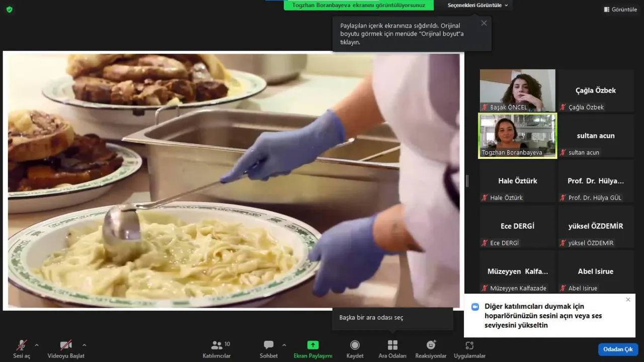Select sultan acun's participant tile

596,136
